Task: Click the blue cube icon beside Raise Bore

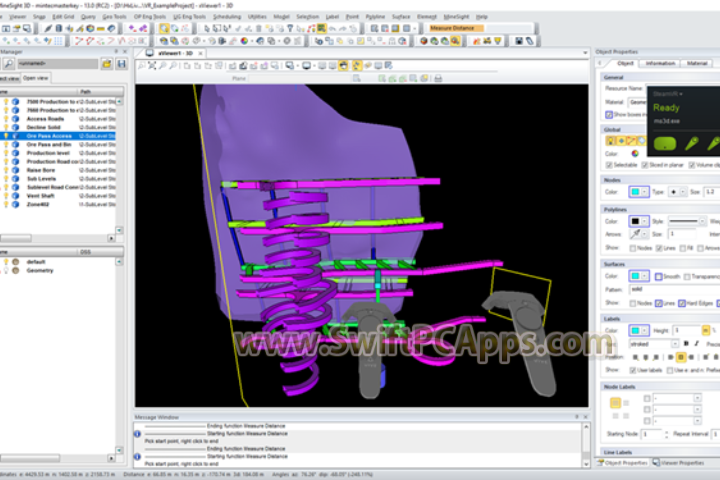Action: click(16, 168)
